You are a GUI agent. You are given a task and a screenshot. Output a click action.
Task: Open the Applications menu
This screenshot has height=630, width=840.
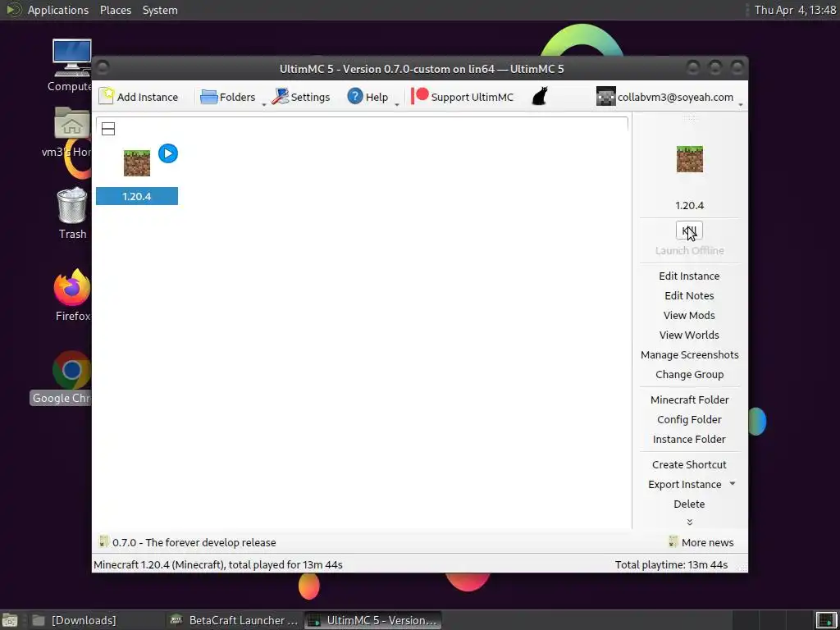[58, 10]
